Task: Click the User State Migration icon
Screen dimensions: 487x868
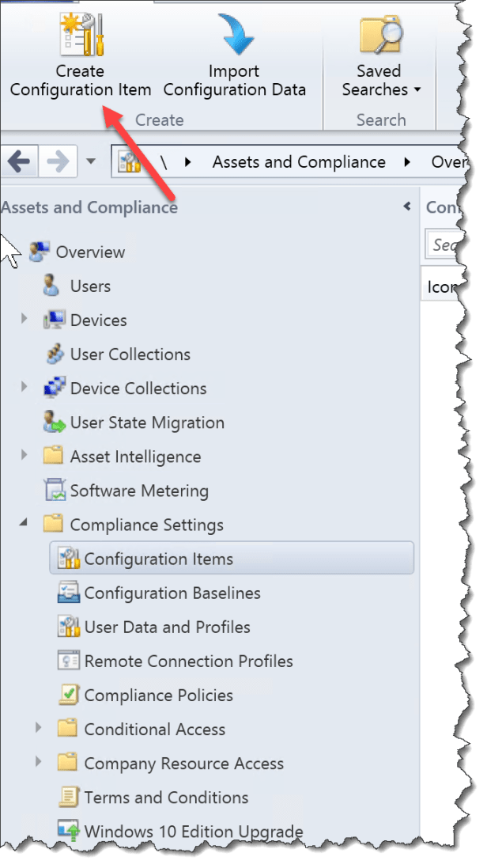Action: pyautogui.click(x=55, y=423)
